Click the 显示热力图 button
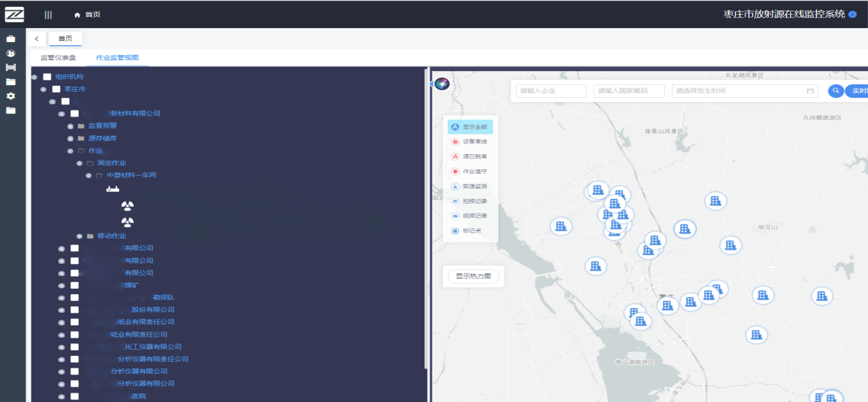This screenshot has height=402, width=868. tap(473, 276)
